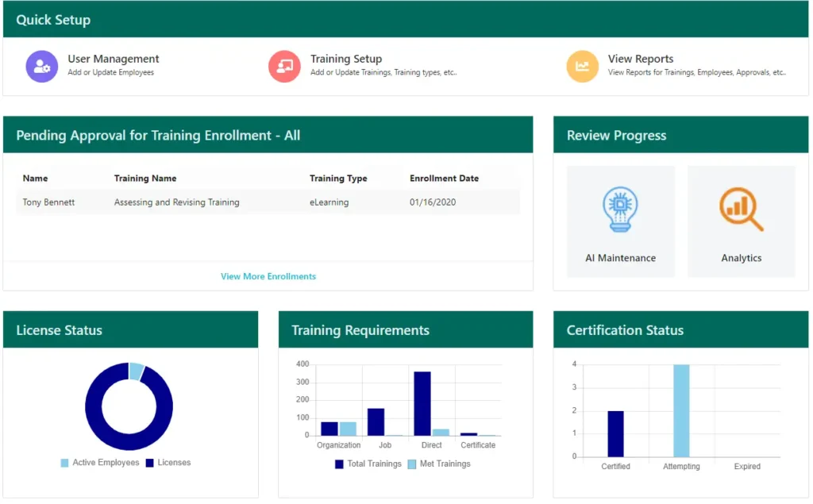Click the Certified dark blue bar

615,434
